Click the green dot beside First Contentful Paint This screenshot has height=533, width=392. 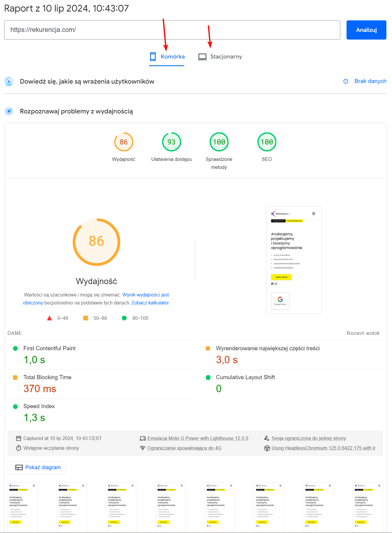(x=15, y=348)
